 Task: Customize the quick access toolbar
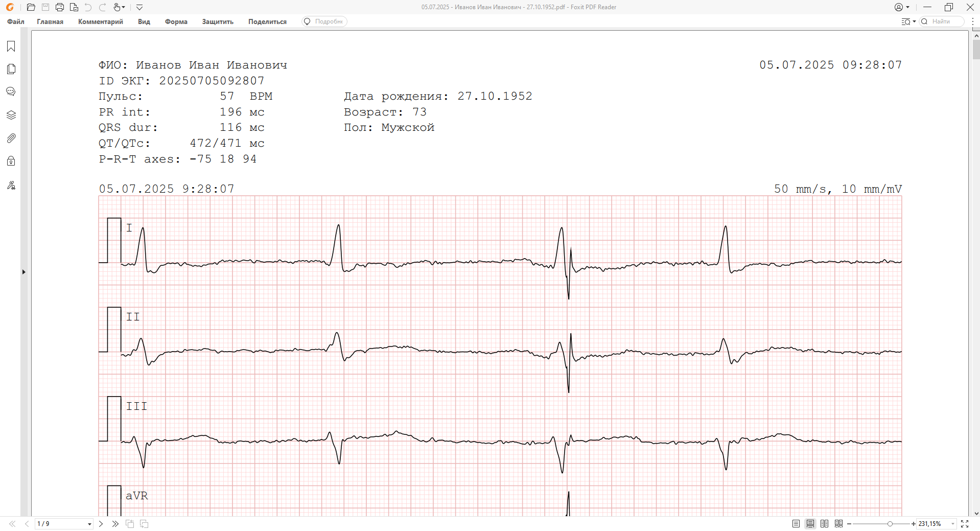point(139,7)
